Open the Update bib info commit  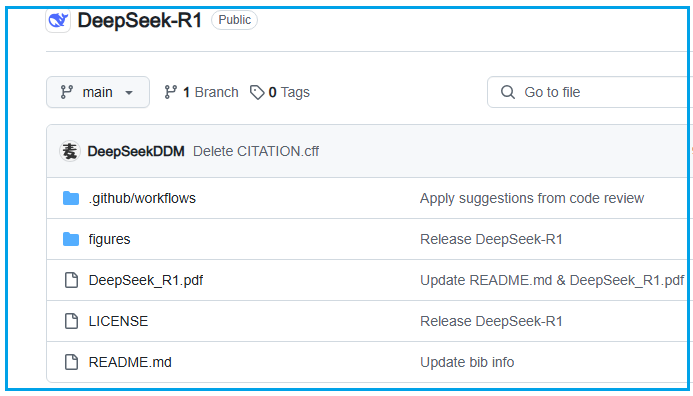467,362
